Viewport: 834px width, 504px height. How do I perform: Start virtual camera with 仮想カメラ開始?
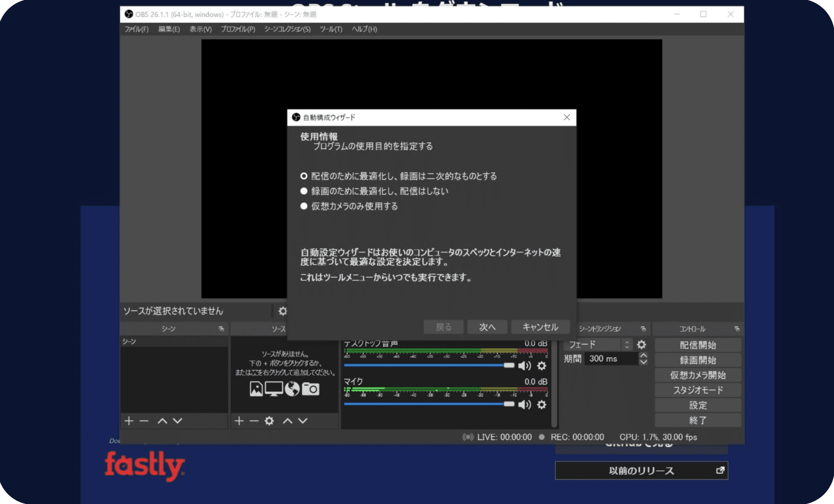click(698, 375)
